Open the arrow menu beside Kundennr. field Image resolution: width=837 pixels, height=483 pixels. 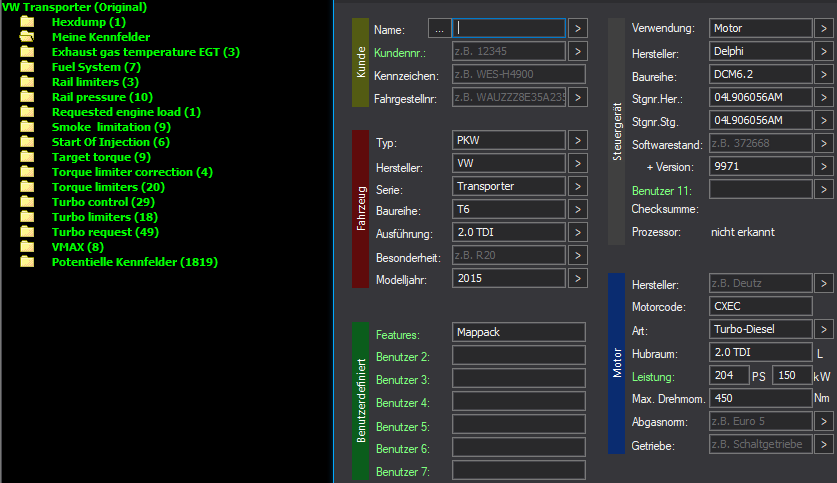tap(578, 51)
